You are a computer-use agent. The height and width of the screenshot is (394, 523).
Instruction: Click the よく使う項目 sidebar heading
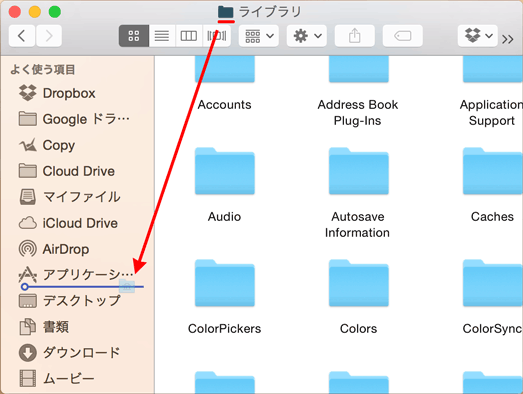click(x=43, y=69)
